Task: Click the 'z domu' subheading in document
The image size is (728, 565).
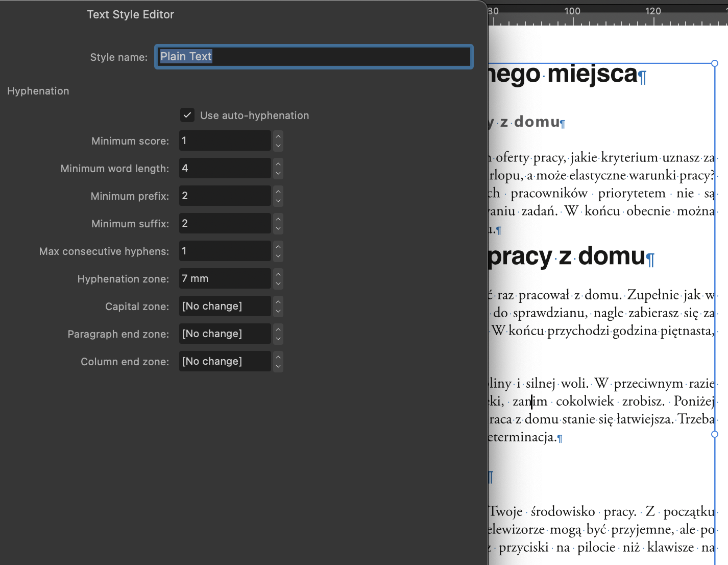Action: click(x=530, y=122)
